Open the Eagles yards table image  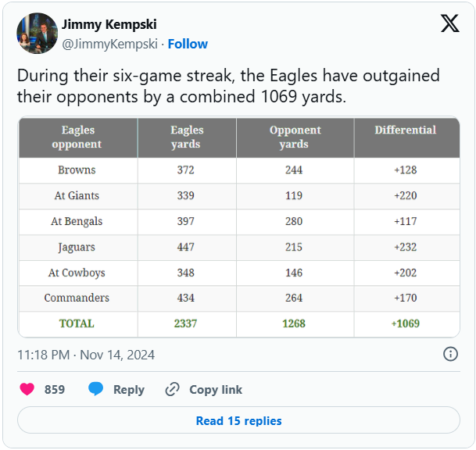tap(238, 227)
